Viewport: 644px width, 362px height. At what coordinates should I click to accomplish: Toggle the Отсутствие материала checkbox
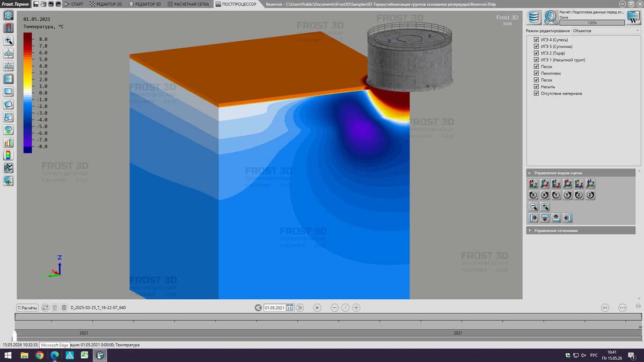click(537, 93)
